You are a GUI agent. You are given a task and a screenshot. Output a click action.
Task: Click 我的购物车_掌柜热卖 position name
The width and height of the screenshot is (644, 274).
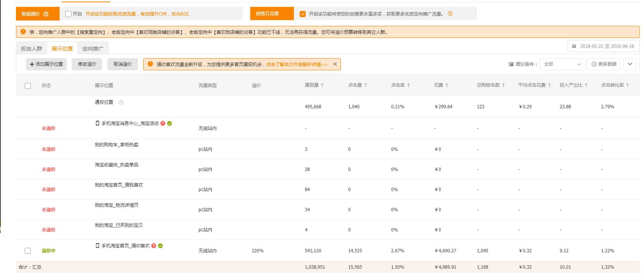point(117,145)
